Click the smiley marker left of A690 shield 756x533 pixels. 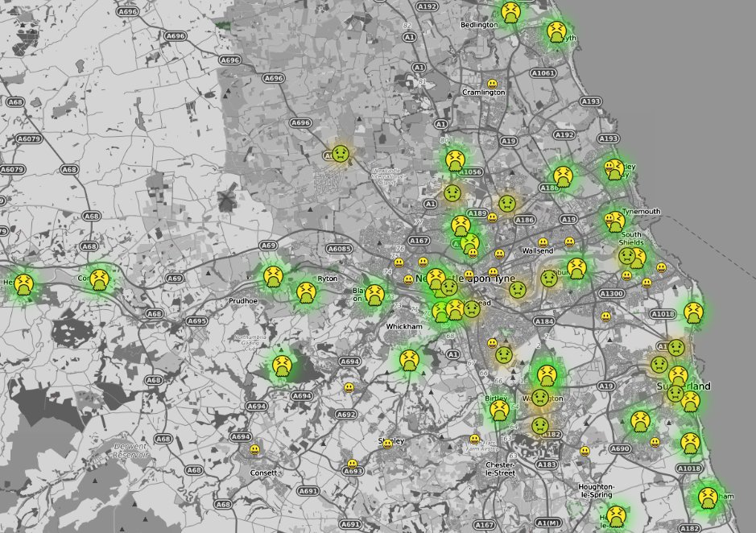[585, 451]
